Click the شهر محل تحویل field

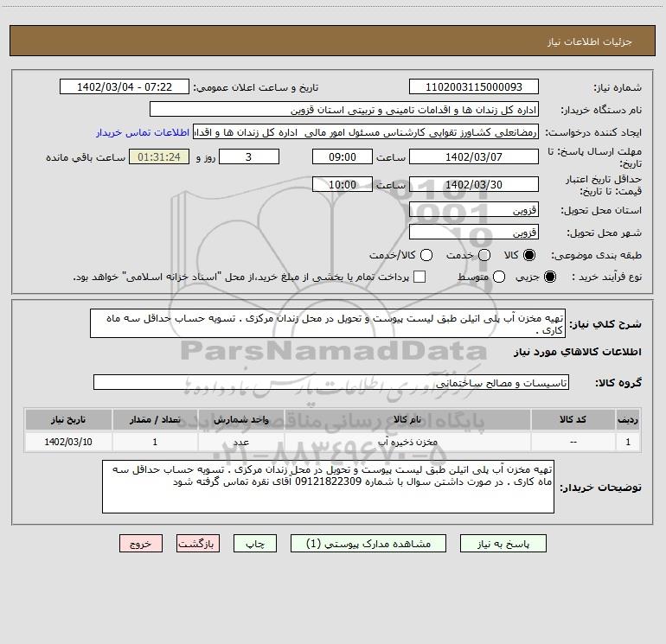[x=474, y=232]
